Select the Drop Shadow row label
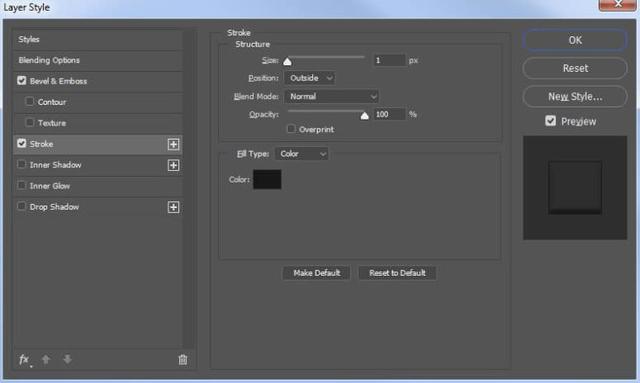This screenshot has width=640, height=383. click(54, 207)
